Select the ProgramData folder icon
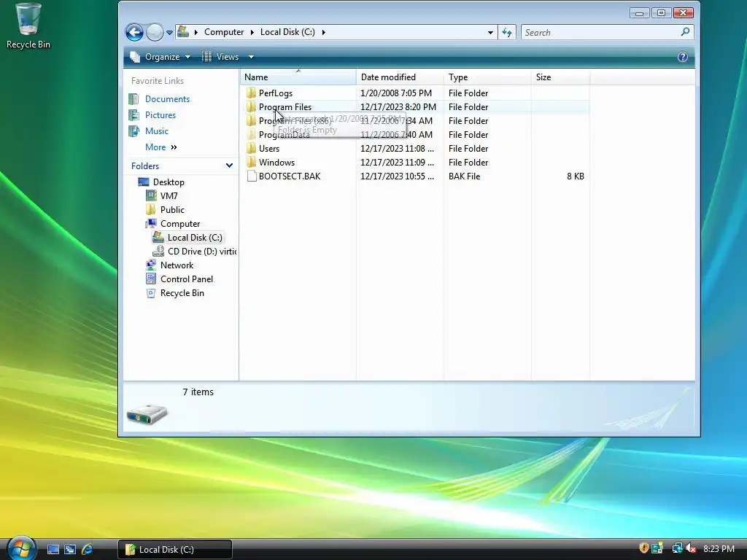 pyautogui.click(x=251, y=134)
